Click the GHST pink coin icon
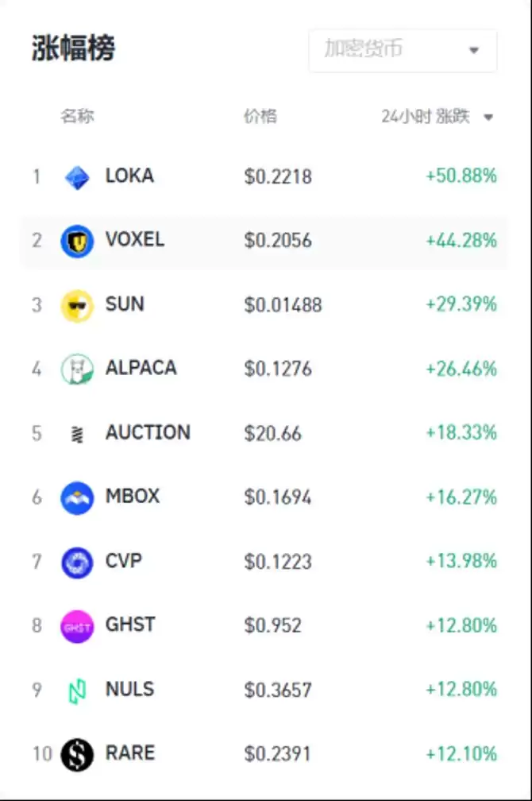The height and width of the screenshot is (801, 532). click(x=77, y=626)
